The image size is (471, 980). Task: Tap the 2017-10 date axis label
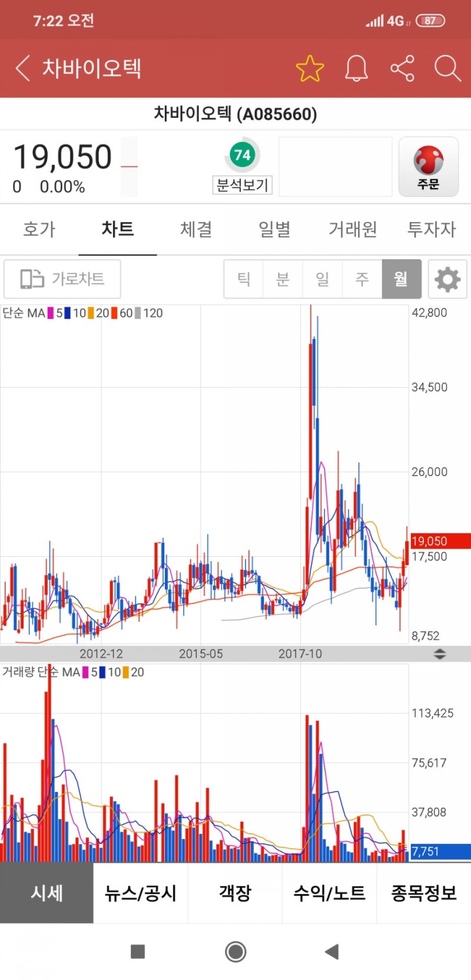click(300, 654)
